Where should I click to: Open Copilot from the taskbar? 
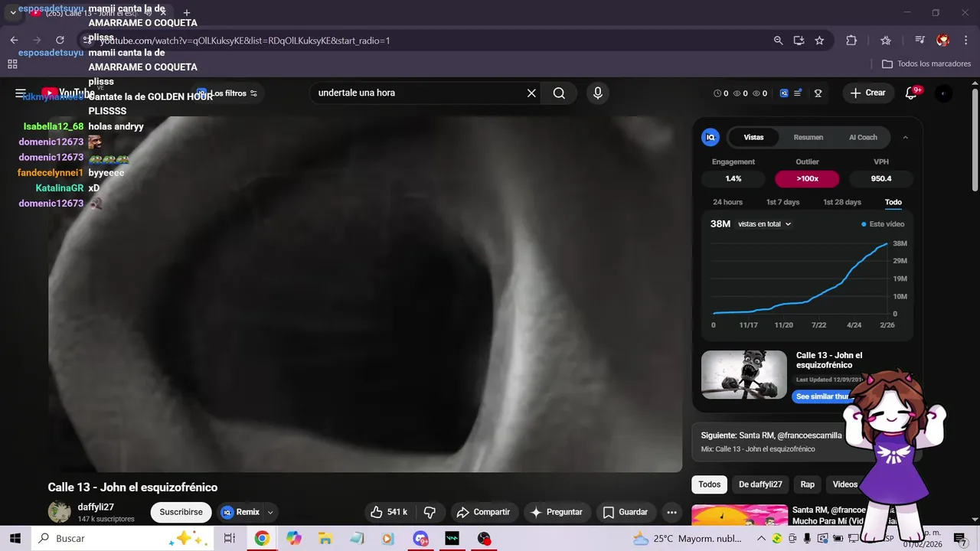pos(294,539)
